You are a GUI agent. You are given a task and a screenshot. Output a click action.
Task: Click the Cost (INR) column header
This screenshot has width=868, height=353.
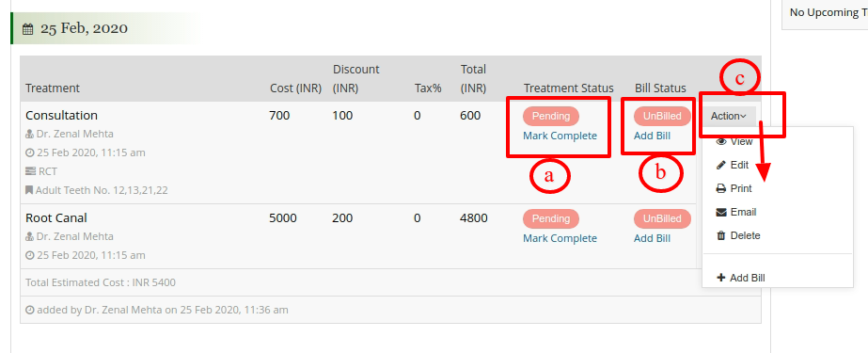point(295,88)
